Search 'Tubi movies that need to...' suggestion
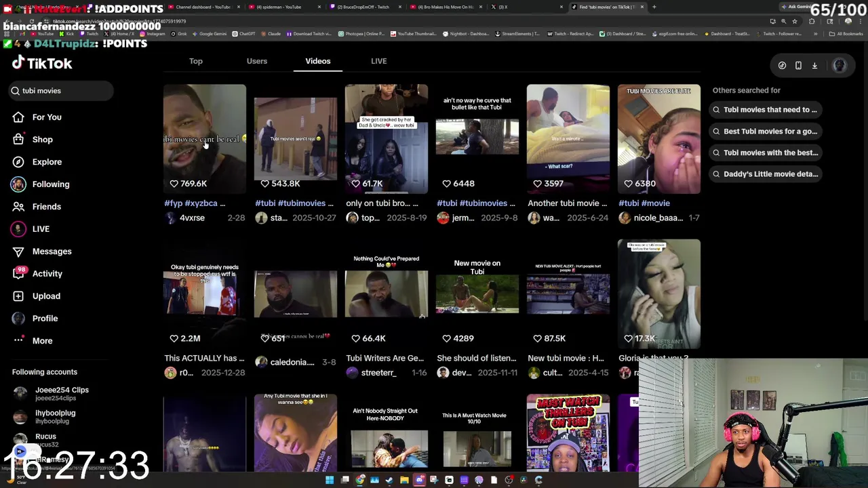 pyautogui.click(x=765, y=110)
